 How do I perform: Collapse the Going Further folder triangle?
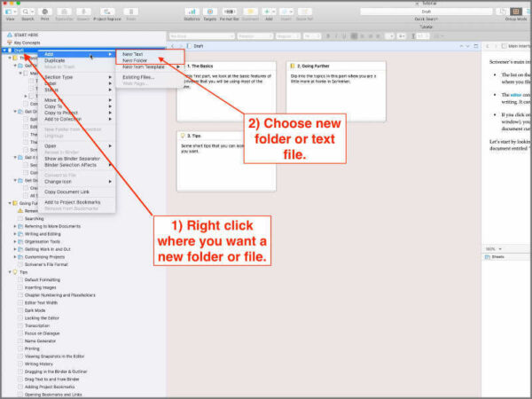tap(10, 203)
